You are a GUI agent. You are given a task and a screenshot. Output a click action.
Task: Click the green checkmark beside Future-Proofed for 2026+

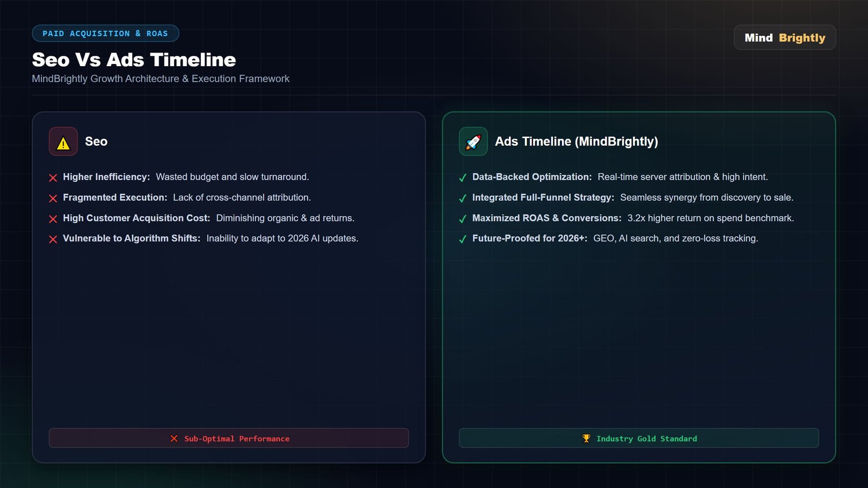click(463, 239)
